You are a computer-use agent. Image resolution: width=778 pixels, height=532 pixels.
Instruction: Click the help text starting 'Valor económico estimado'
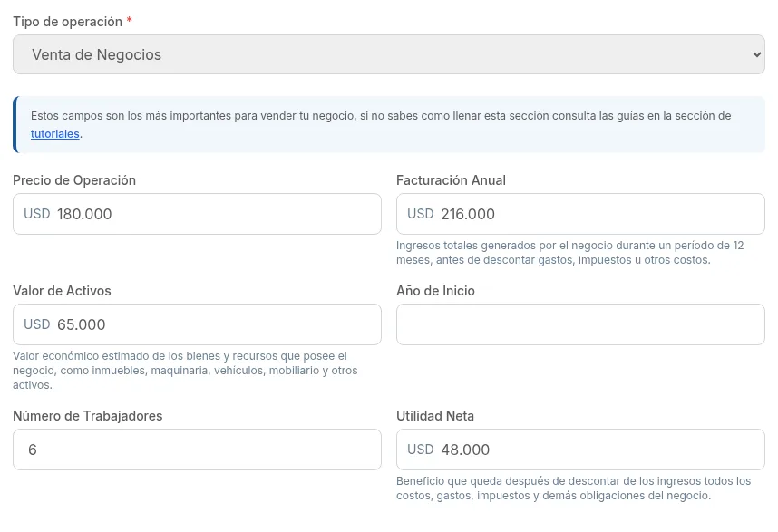tap(185, 371)
